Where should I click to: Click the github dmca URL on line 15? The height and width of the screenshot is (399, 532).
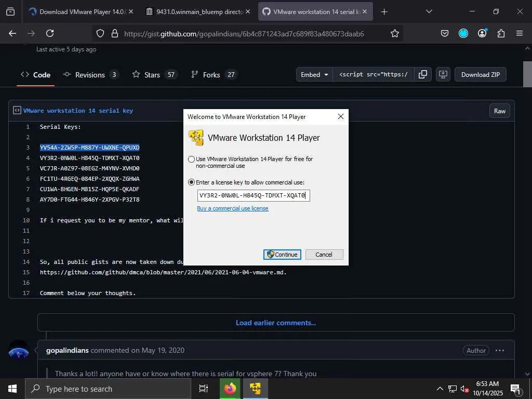click(163, 272)
